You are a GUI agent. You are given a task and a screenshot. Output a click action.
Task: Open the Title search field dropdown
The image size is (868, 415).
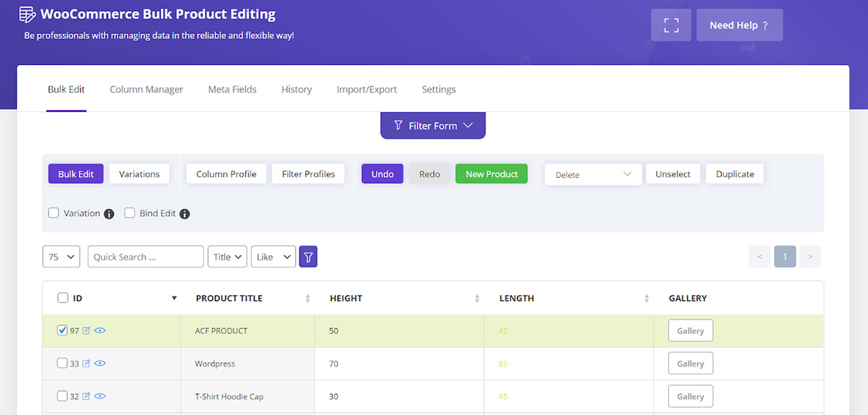(x=227, y=257)
